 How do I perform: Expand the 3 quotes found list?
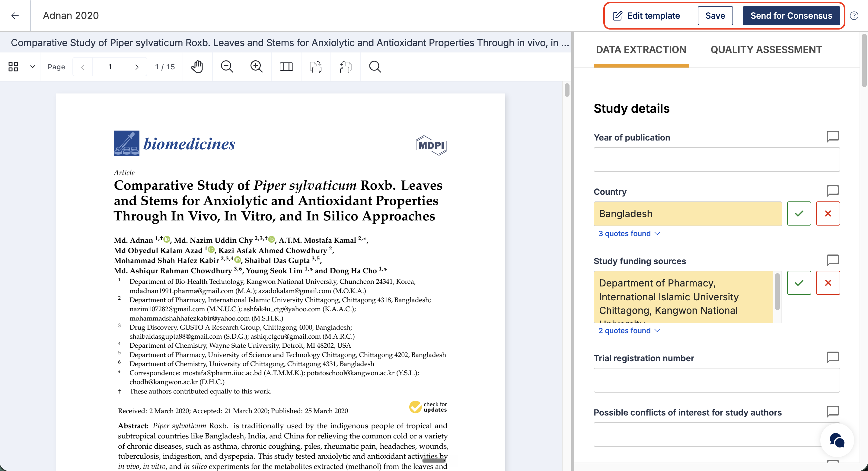tap(629, 233)
